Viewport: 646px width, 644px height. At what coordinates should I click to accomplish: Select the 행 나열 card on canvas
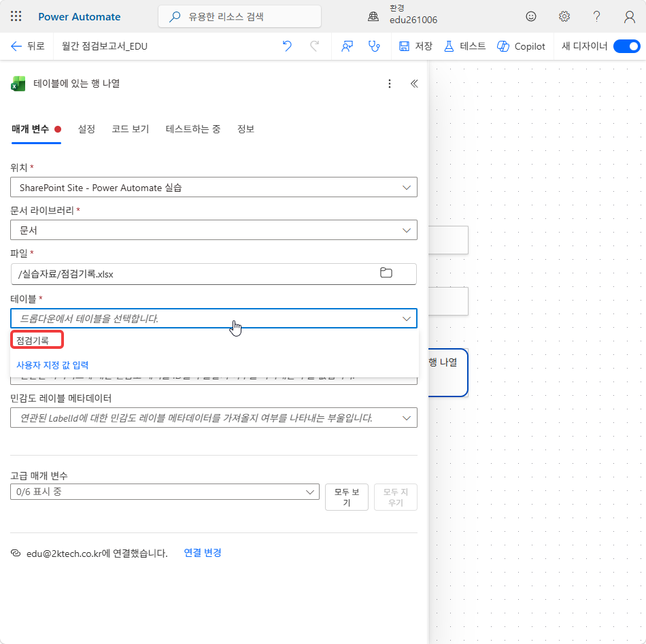point(448,373)
